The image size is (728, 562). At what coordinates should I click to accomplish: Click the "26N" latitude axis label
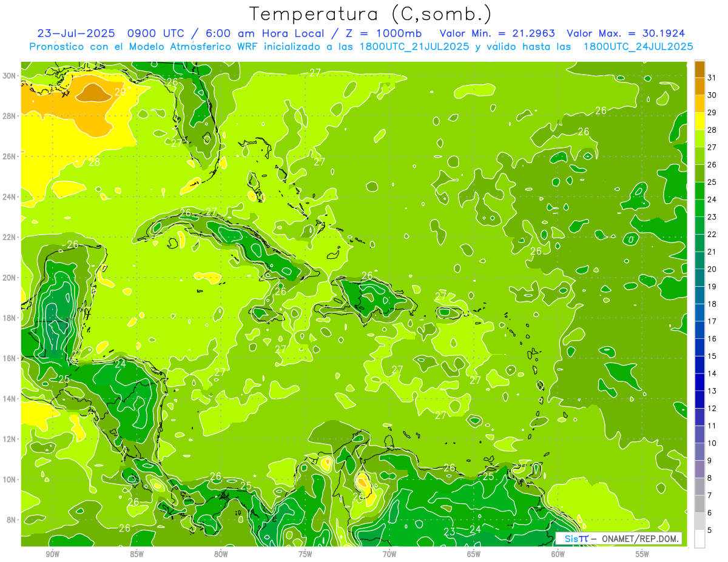click(10, 156)
